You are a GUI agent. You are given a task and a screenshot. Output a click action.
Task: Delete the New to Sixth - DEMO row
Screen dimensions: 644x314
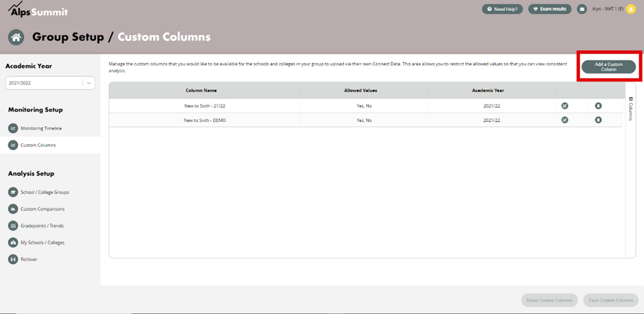coord(598,120)
